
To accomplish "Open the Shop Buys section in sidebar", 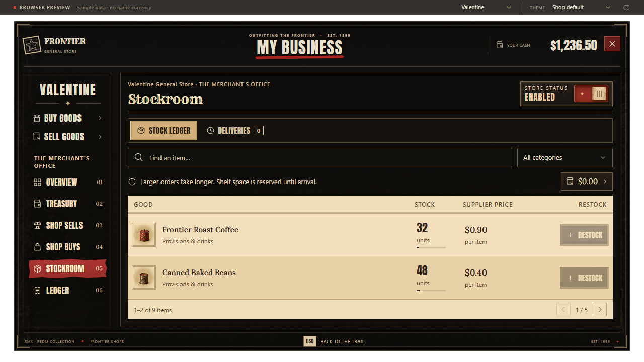I will coord(68,247).
